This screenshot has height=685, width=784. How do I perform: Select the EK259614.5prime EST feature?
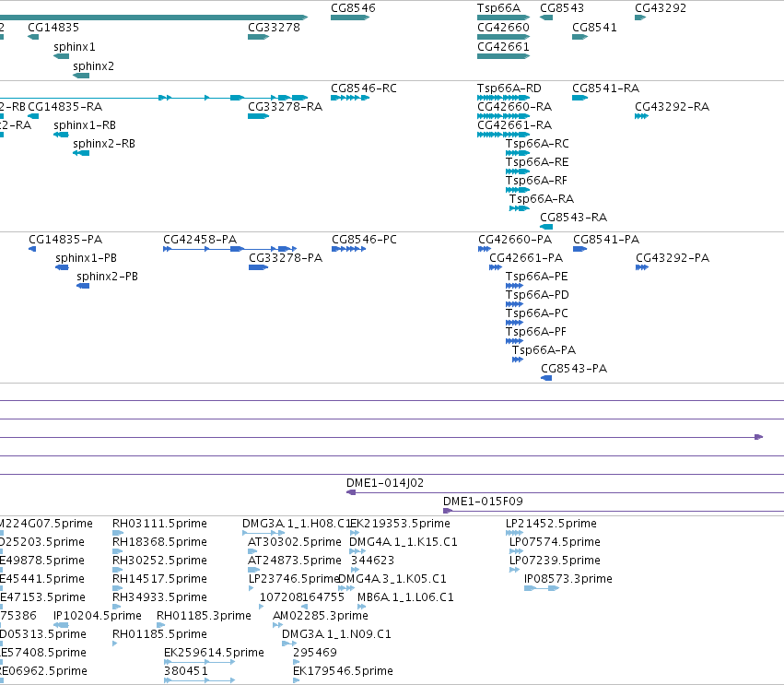pos(199,662)
